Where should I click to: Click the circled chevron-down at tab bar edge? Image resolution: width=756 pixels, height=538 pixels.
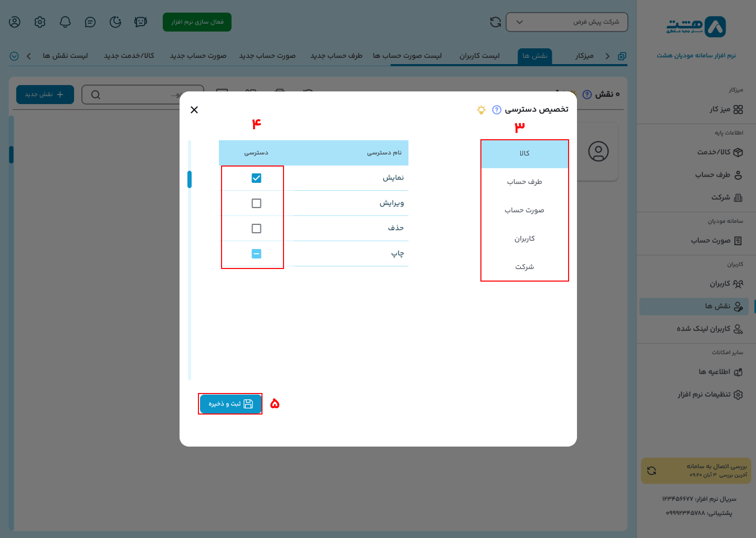pos(14,56)
